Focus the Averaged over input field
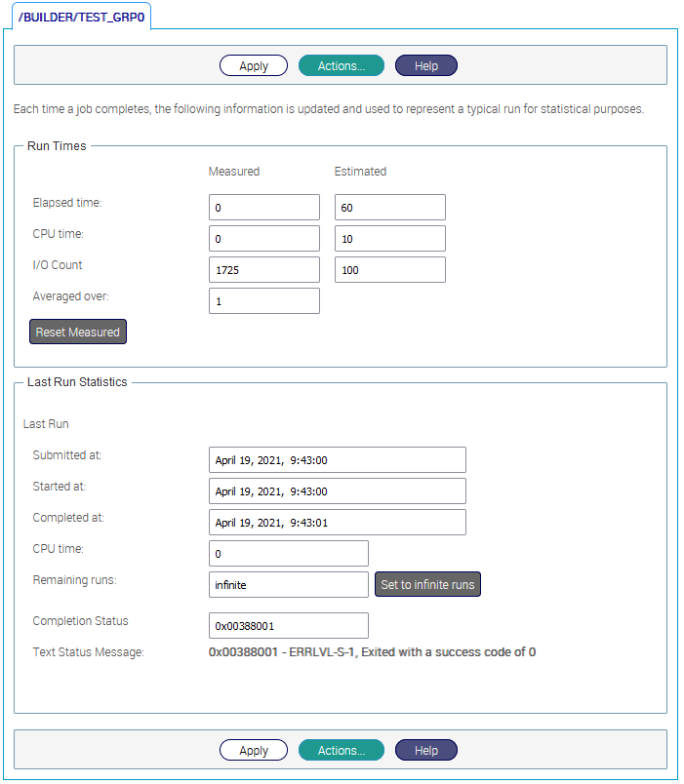This screenshot has height=784, width=684. (x=264, y=301)
